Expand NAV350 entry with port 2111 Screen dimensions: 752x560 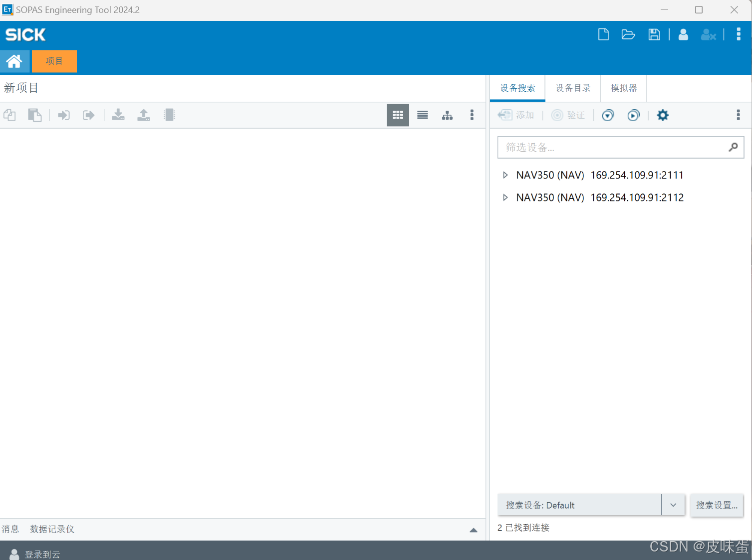click(505, 175)
